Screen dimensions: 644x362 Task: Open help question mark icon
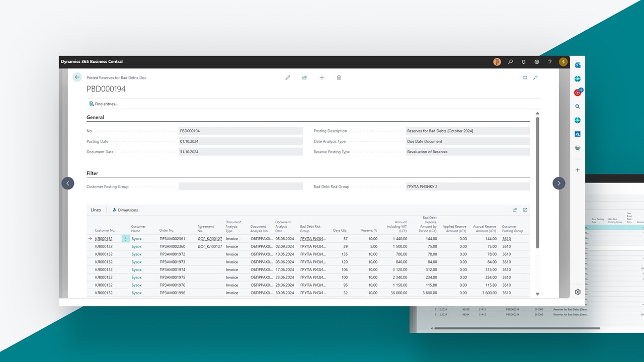[550, 62]
